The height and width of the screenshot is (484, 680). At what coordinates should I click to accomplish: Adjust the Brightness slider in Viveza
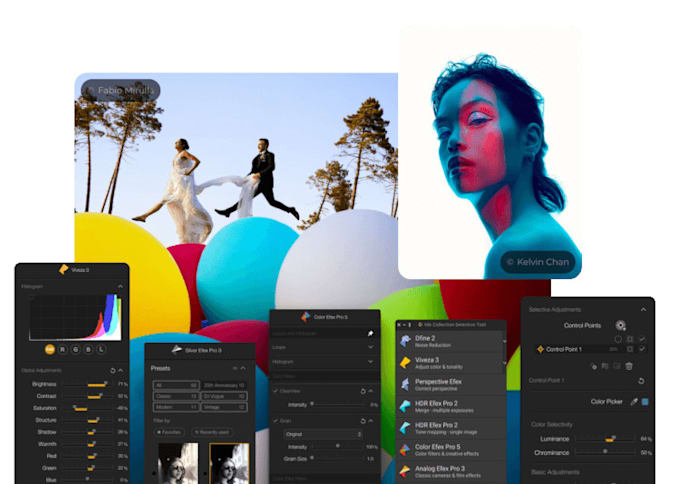[86, 385]
